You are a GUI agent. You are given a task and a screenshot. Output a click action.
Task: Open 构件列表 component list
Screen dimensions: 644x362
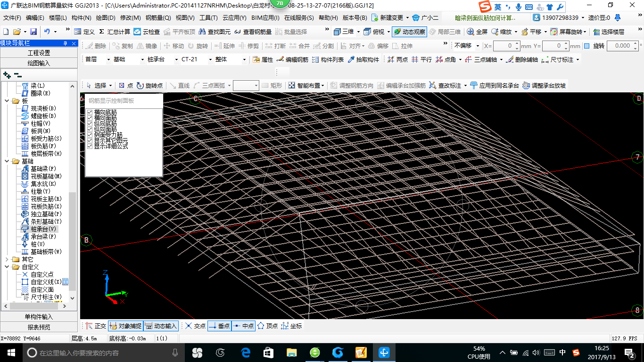pos(328,60)
